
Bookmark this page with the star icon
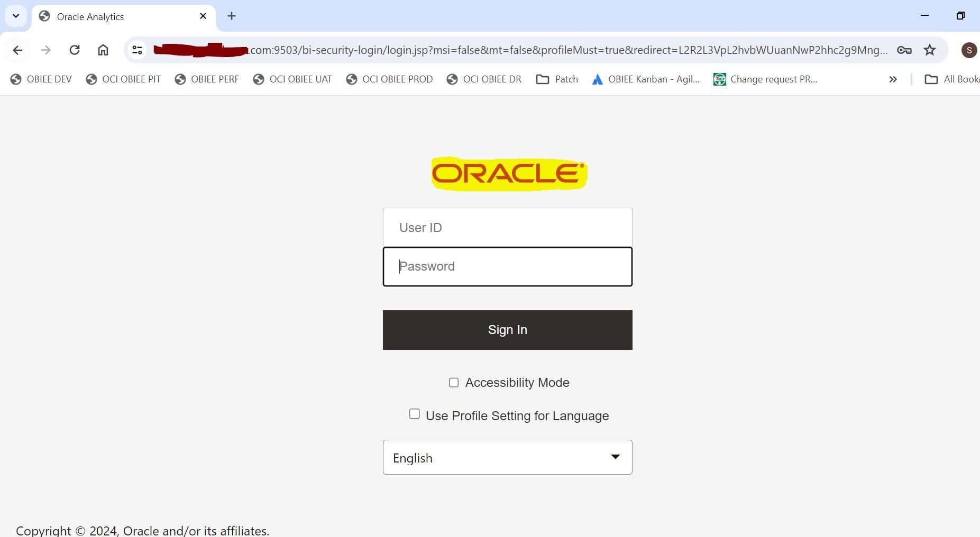pos(929,50)
